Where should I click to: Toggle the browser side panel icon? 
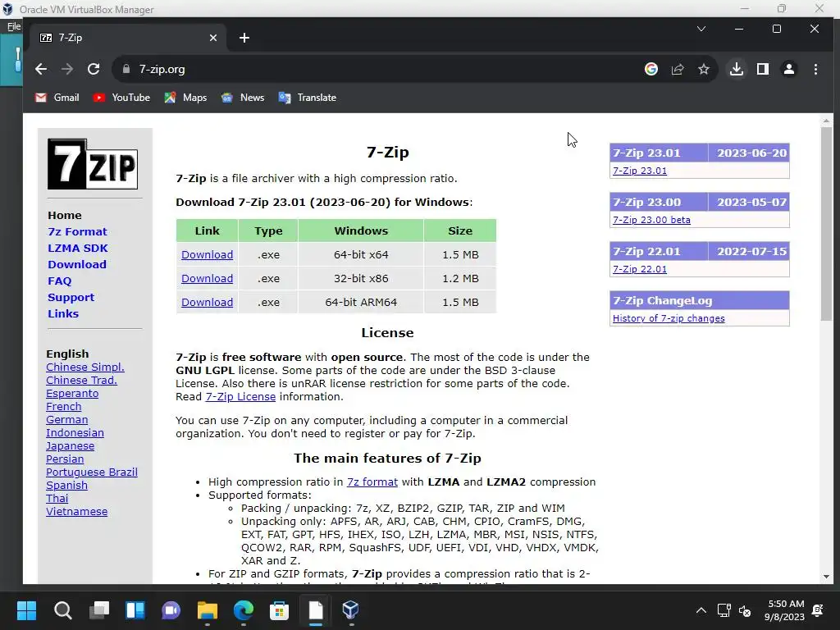(763, 69)
